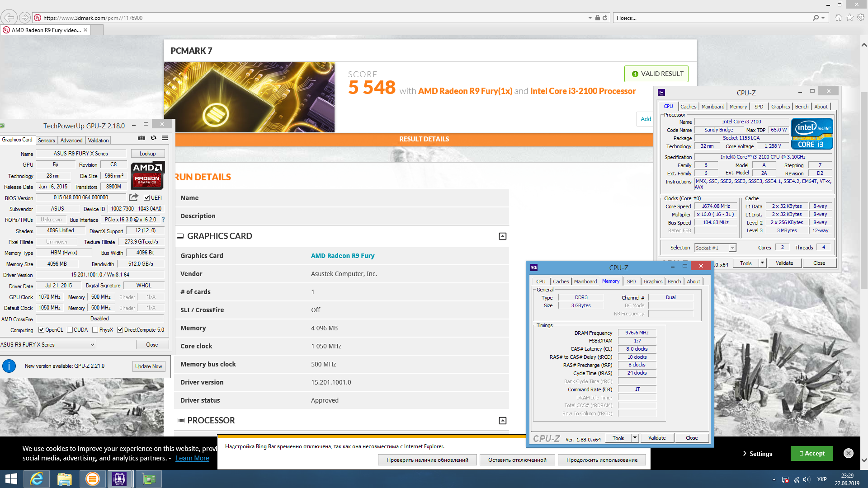Click Оставить отключенной button
Screen dimensions: 868x488
point(517,460)
